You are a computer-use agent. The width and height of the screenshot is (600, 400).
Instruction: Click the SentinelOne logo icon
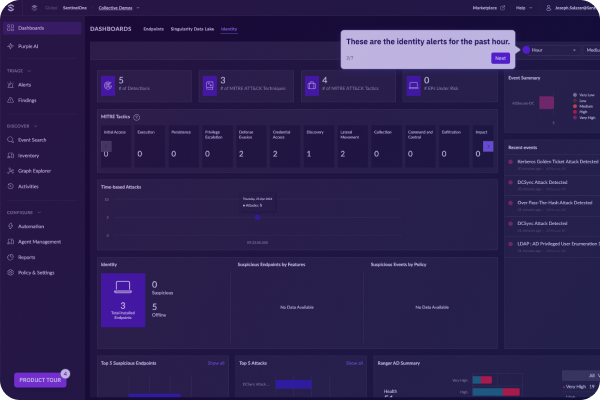click(x=8, y=7)
